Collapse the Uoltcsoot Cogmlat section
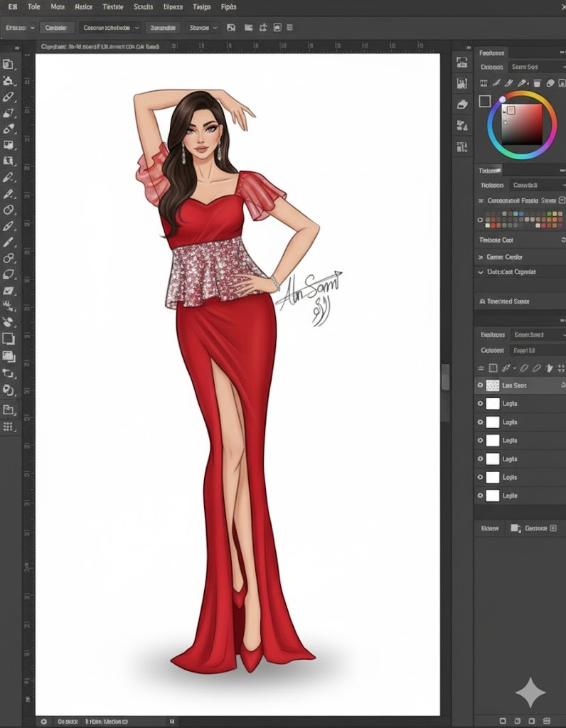The image size is (566, 728). click(x=481, y=272)
